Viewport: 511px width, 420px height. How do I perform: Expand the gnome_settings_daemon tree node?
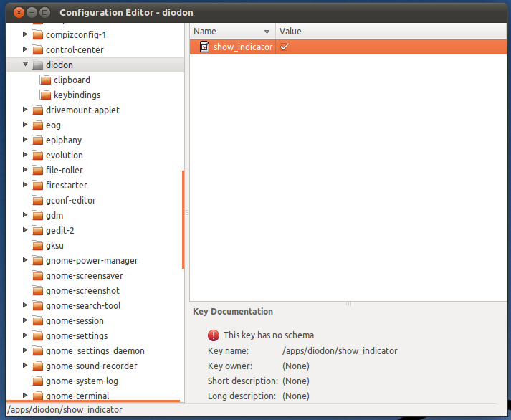25,350
